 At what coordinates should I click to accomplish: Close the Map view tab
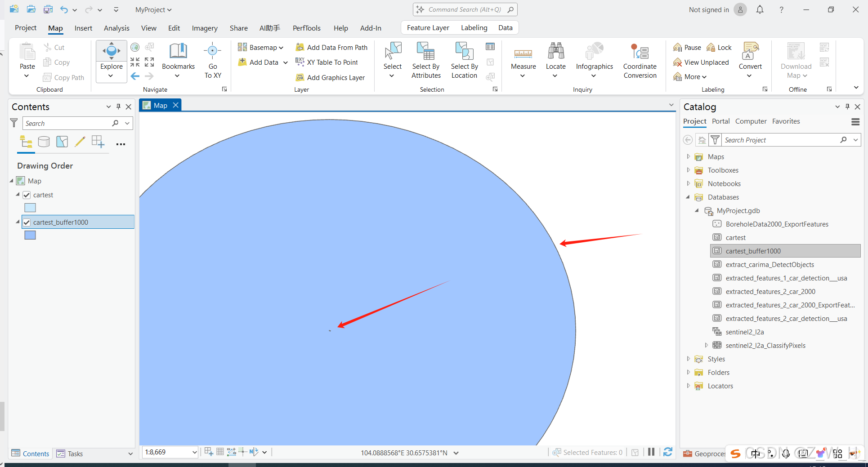tap(176, 105)
